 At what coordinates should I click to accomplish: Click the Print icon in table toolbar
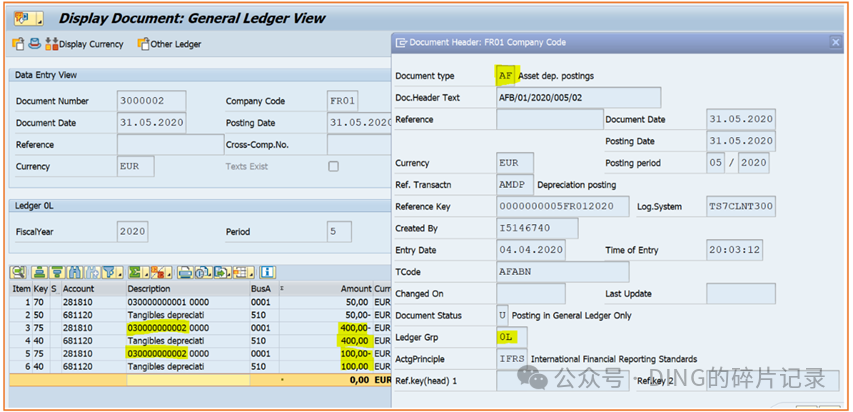click(186, 272)
